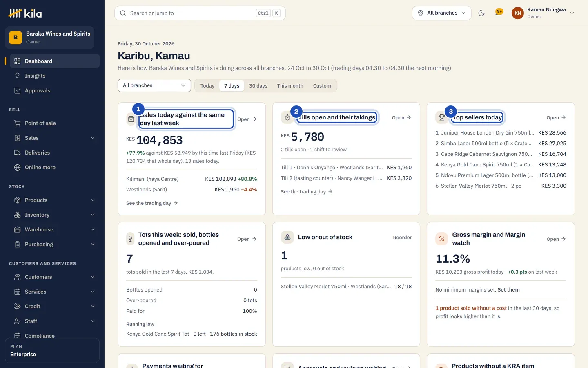Viewport: 588px width, 368px height.
Task: Click the Gross margin percent icon
Action: [x=442, y=239]
